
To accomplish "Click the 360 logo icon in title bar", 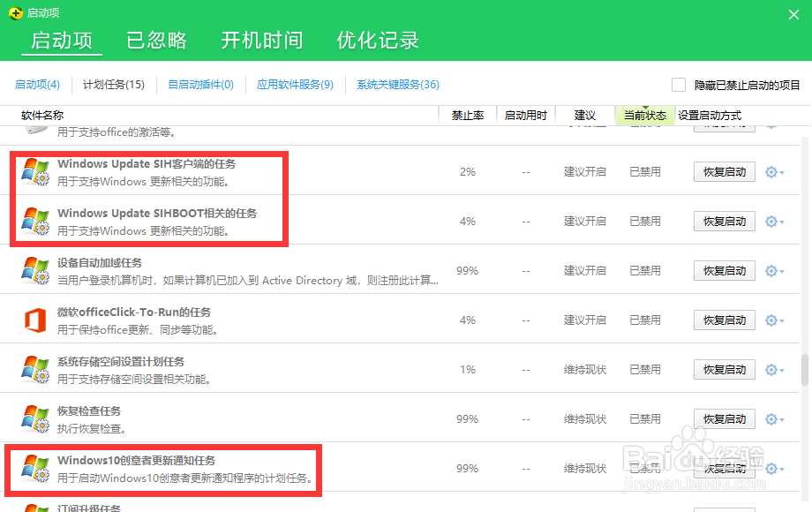I will coord(16,13).
